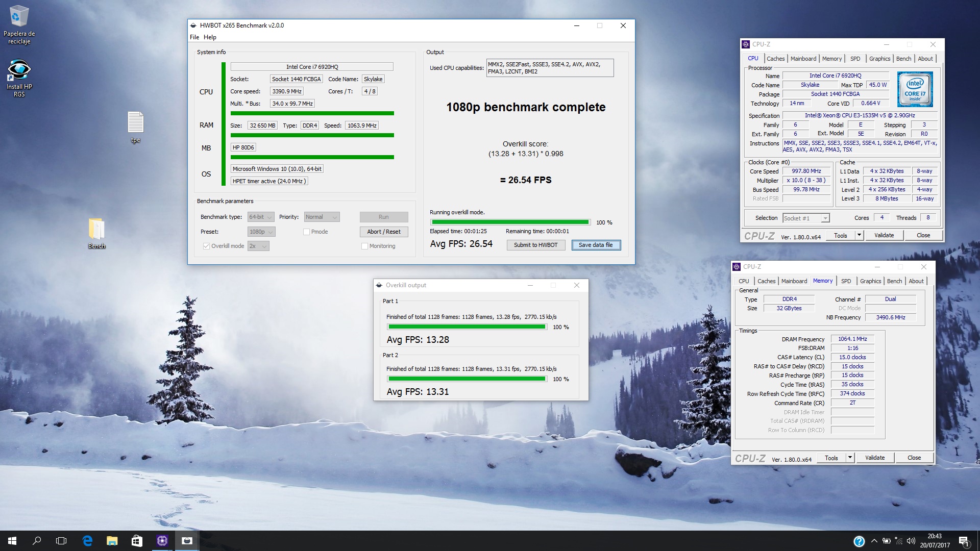
Task: Click the Intel Core i7 6920HQ field
Action: [312, 67]
